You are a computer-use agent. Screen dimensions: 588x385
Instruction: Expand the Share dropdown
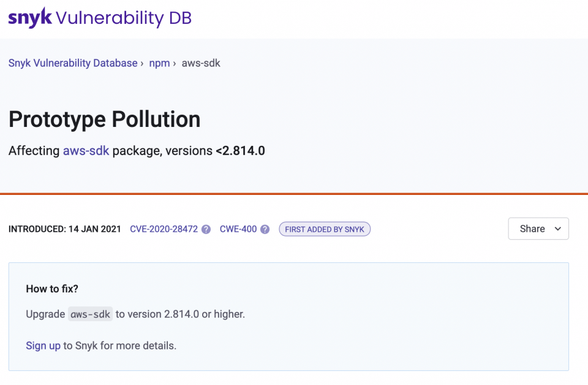[538, 229]
